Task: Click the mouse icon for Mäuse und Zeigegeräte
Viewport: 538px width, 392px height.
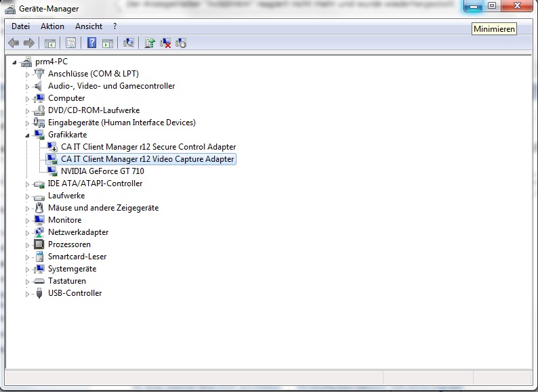Action: tap(39, 208)
